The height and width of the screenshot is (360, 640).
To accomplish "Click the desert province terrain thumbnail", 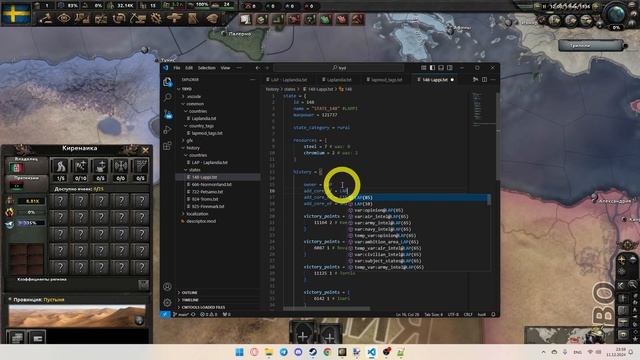I will tap(77, 316).
